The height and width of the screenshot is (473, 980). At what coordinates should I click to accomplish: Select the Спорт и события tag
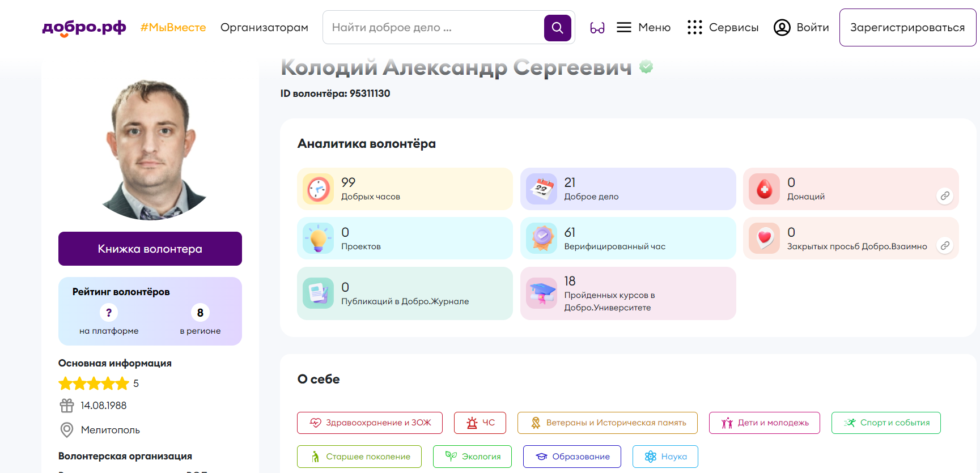click(886, 423)
